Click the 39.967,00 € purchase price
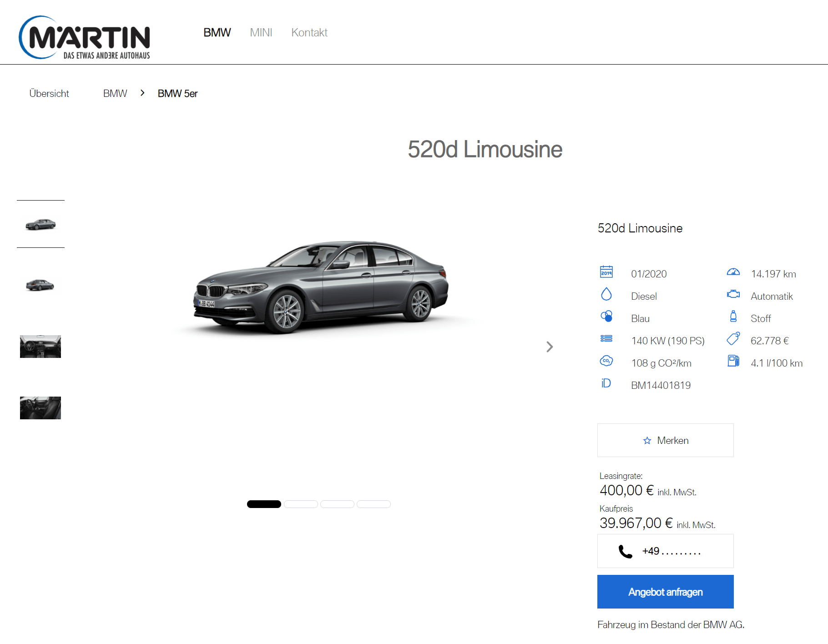This screenshot has height=644, width=828. click(636, 523)
